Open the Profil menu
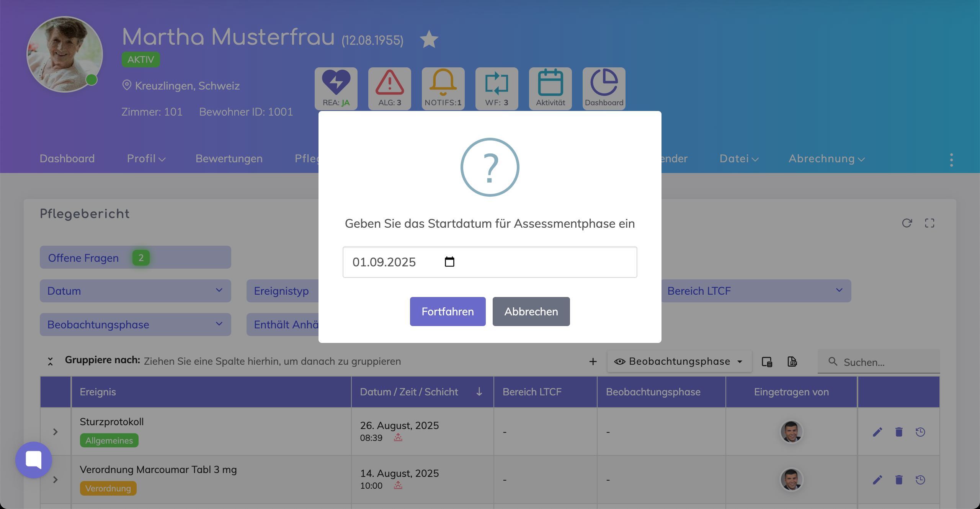 pos(146,158)
